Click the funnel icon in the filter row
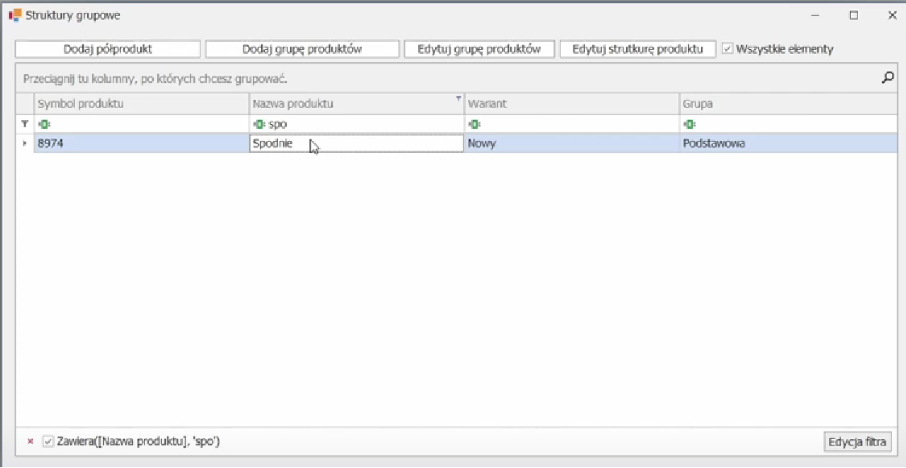This screenshot has width=906, height=468. pyautogui.click(x=25, y=124)
